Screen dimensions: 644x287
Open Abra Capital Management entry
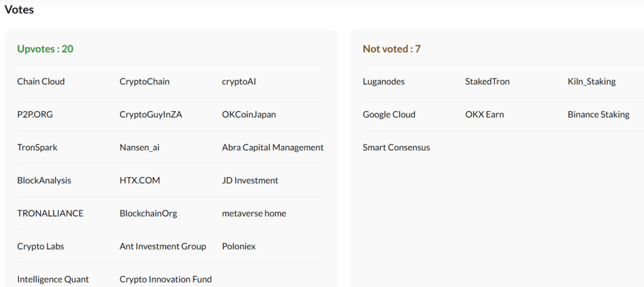[x=273, y=148]
